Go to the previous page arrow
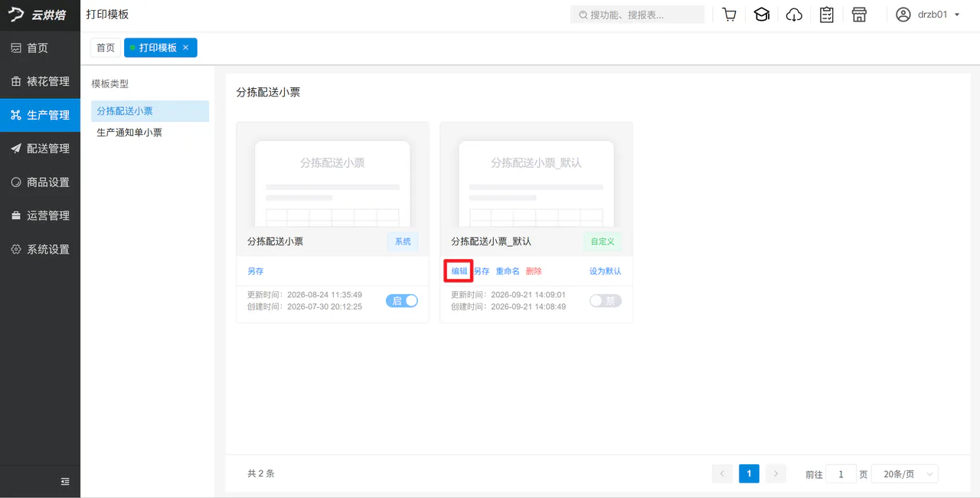 [722, 474]
